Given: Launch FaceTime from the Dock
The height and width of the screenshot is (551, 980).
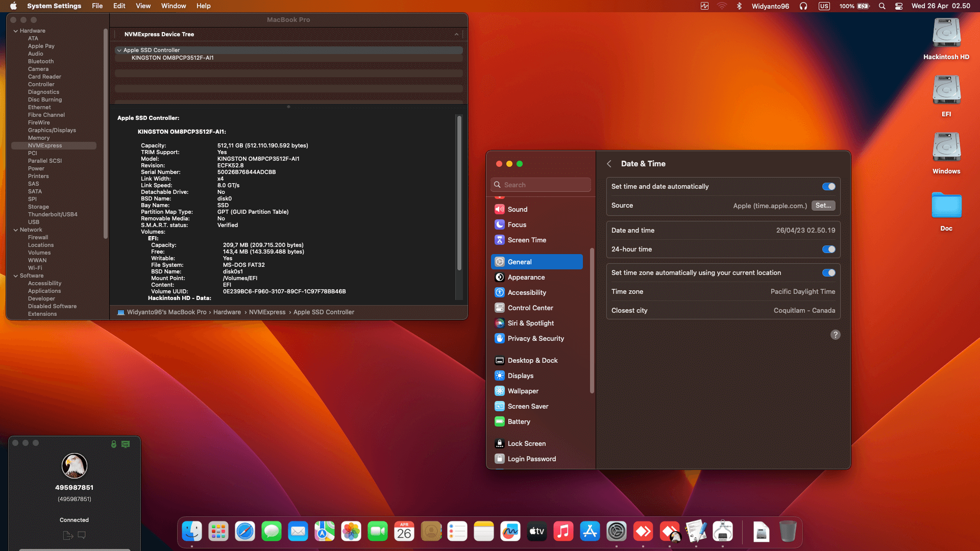Looking at the screenshot, I should coord(378,532).
